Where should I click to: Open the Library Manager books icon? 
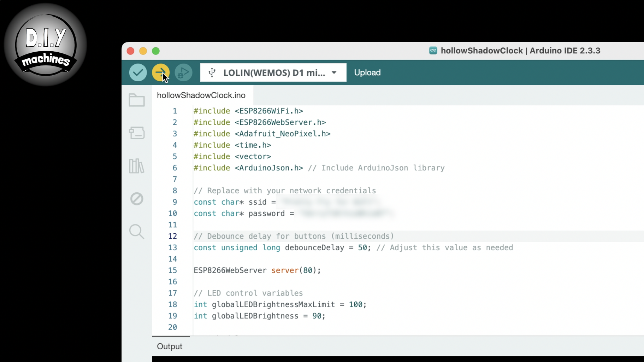137,166
